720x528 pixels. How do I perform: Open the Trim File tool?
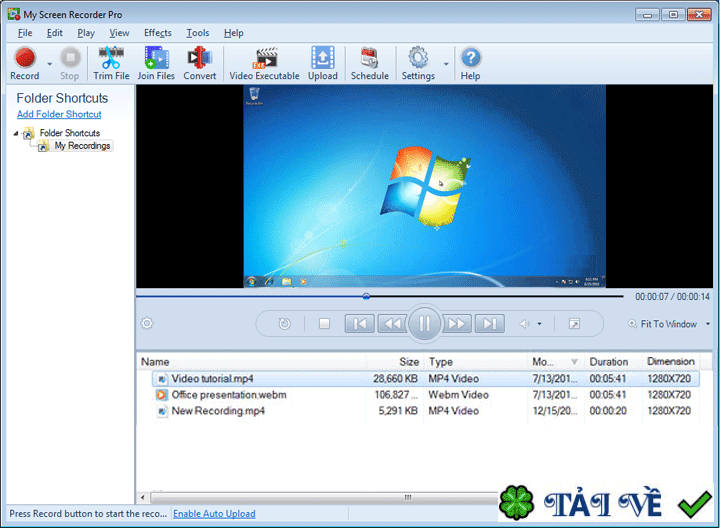[x=111, y=64]
